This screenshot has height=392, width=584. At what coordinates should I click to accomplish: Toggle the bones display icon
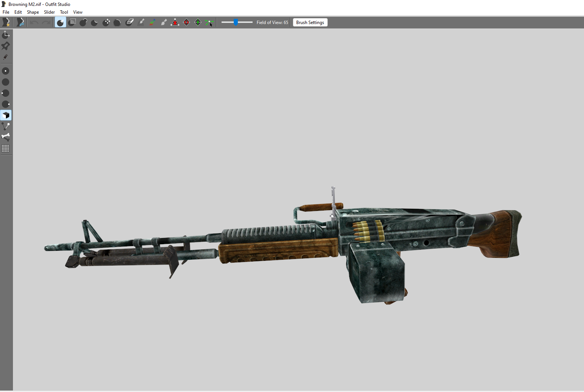[6, 137]
